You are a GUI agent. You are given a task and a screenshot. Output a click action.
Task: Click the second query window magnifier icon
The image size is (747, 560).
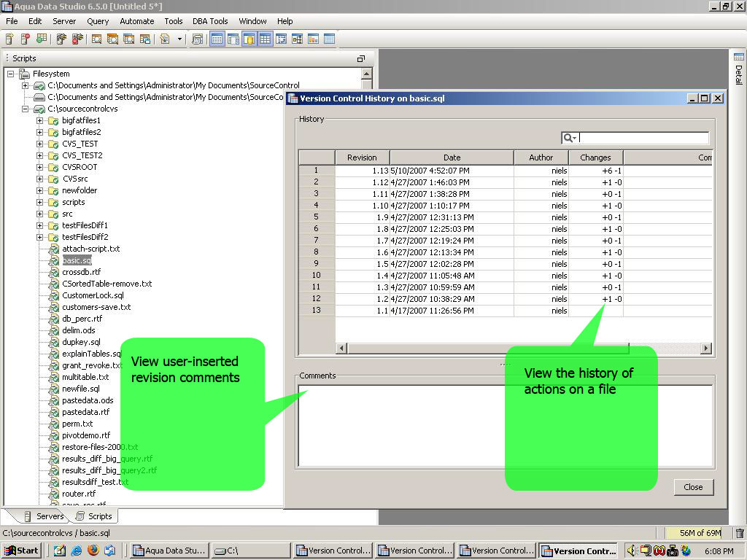tap(113, 39)
